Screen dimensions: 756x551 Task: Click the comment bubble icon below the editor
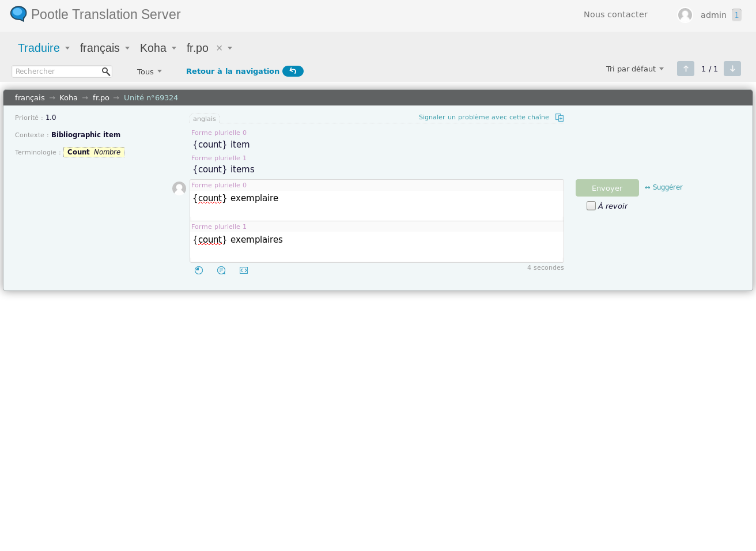[x=221, y=270]
